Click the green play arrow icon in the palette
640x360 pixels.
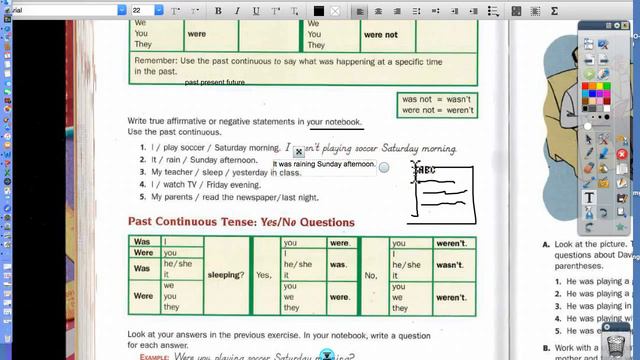[x=589, y=74]
